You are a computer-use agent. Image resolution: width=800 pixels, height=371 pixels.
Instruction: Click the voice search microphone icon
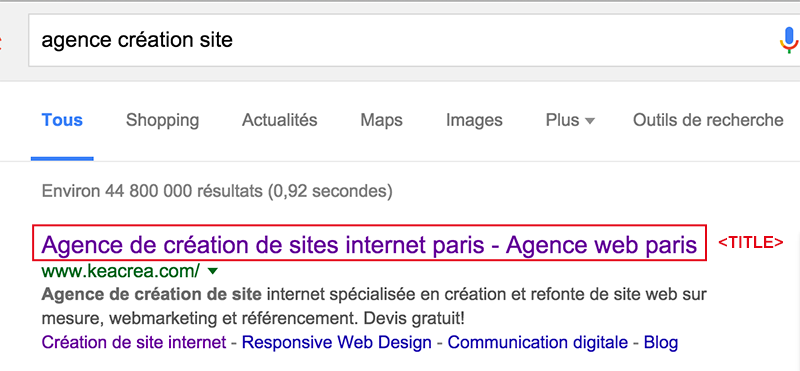point(789,40)
